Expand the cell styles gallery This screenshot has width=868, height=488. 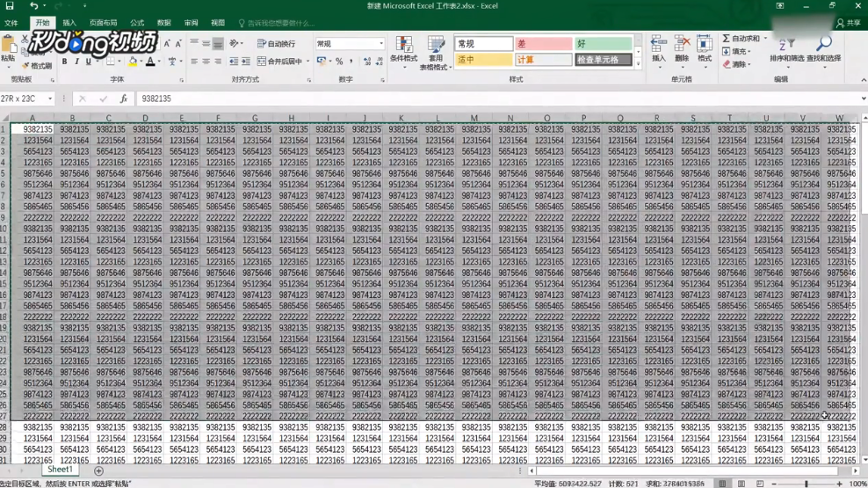(x=638, y=64)
